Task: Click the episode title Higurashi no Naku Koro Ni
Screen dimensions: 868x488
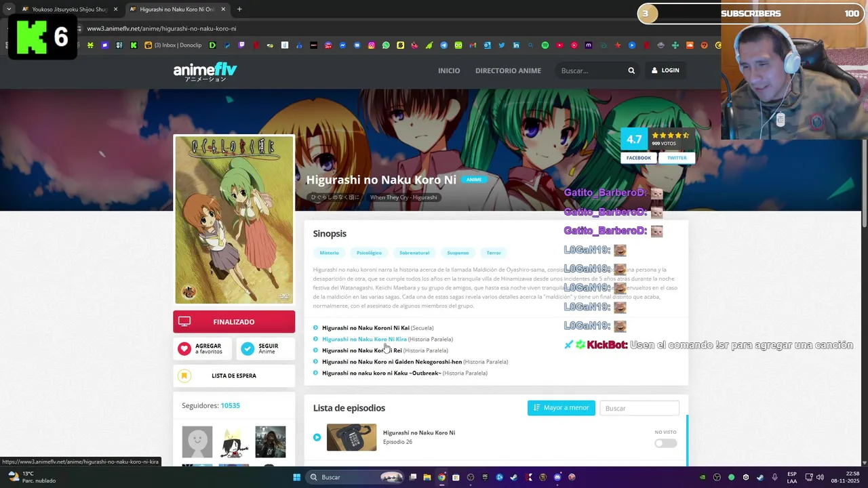Action: pos(419,432)
